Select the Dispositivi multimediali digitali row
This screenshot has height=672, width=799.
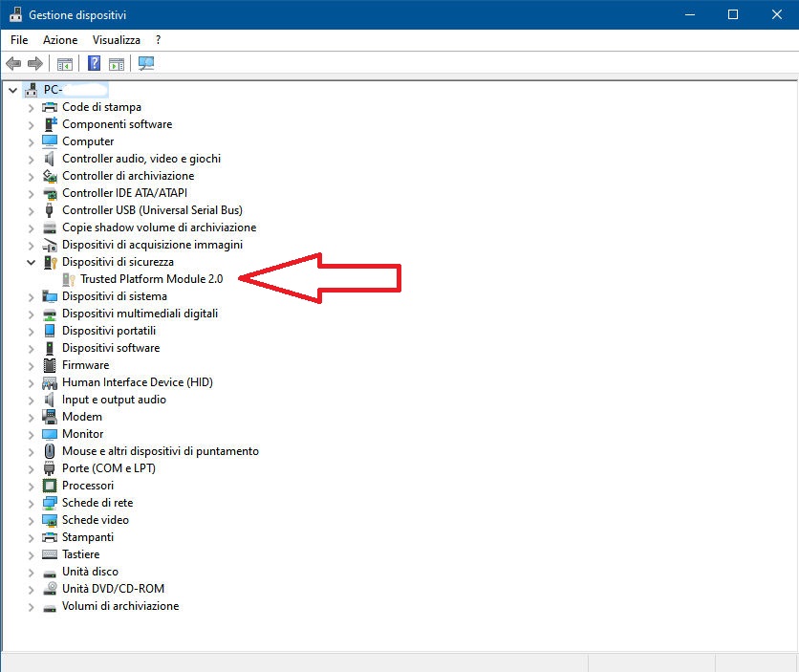[140, 314]
